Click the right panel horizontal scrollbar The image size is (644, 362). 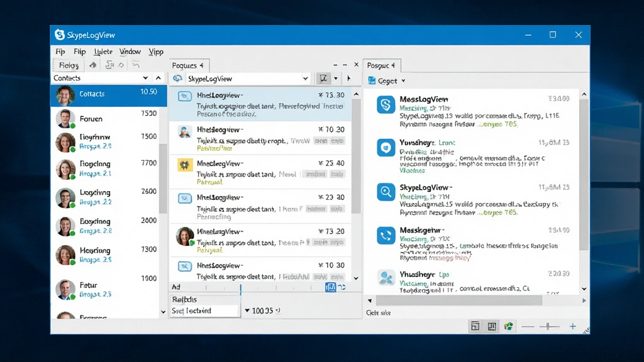(x=458, y=300)
